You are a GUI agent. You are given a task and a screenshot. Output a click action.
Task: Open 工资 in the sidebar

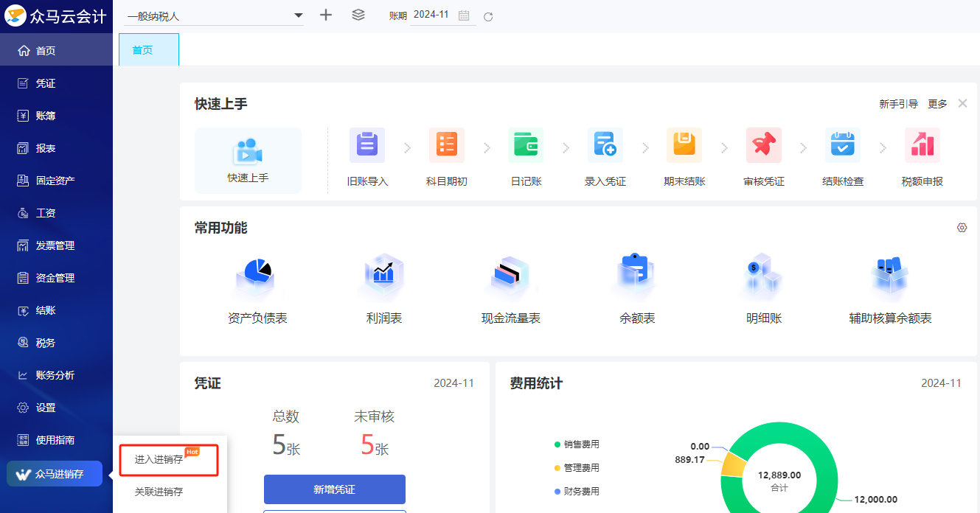56,213
